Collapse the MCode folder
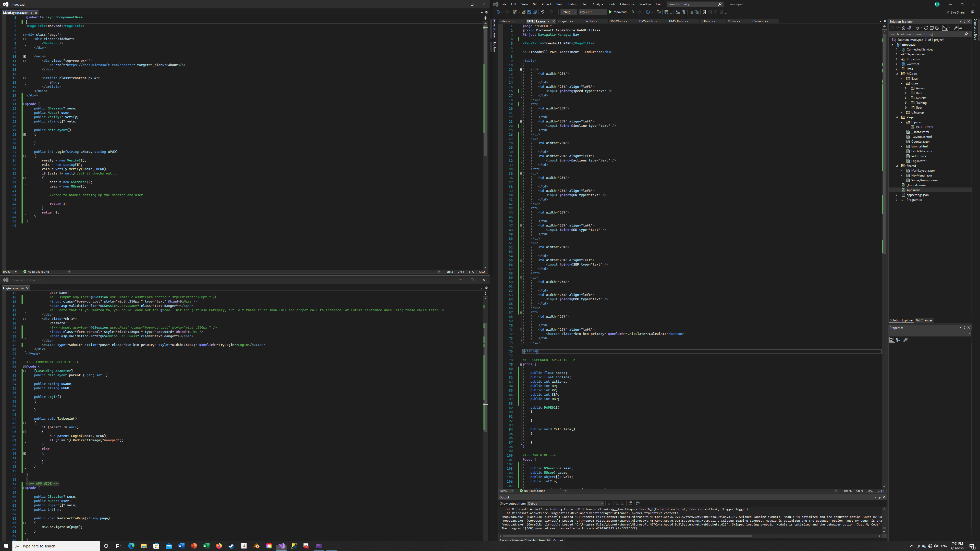 897,74
